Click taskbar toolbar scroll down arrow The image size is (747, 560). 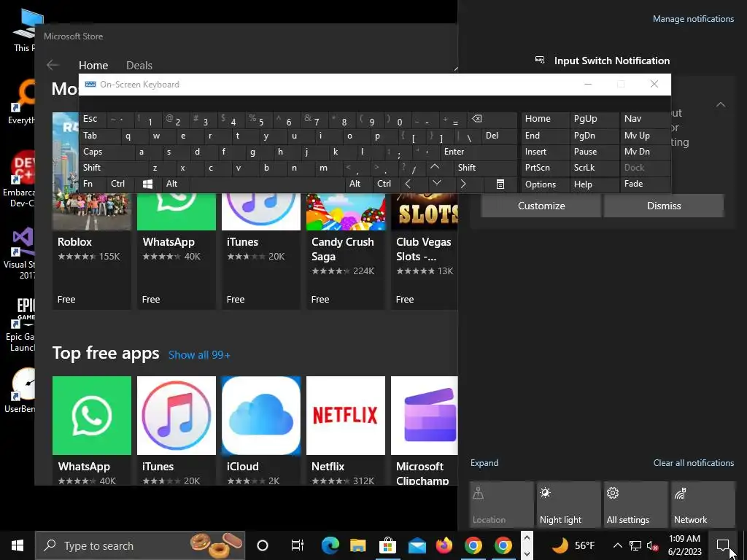527,553
